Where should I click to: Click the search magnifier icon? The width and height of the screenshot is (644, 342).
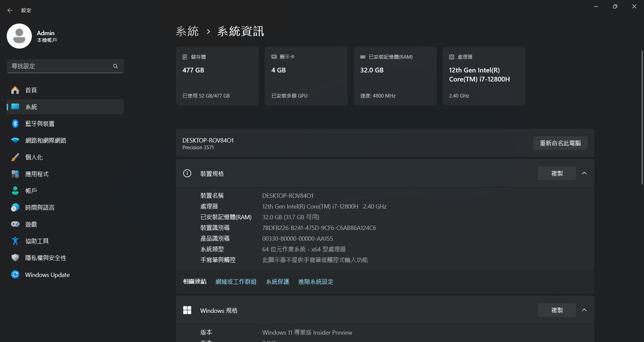[x=115, y=66]
